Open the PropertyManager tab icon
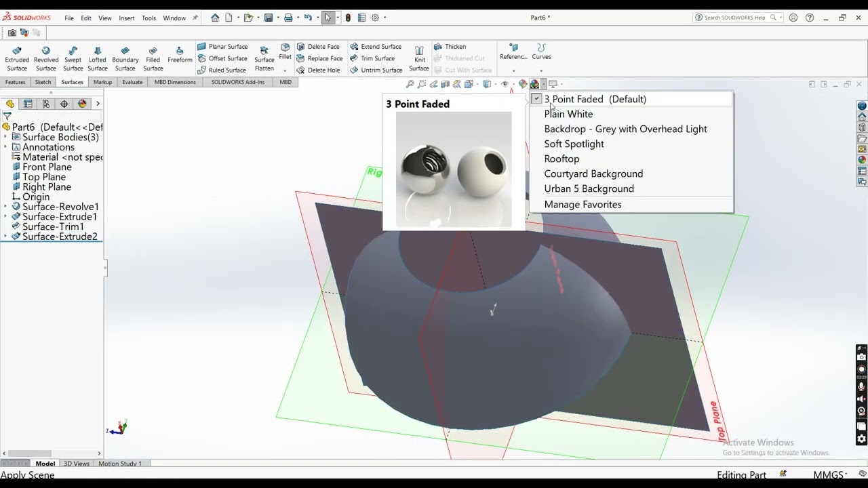 (x=28, y=104)
